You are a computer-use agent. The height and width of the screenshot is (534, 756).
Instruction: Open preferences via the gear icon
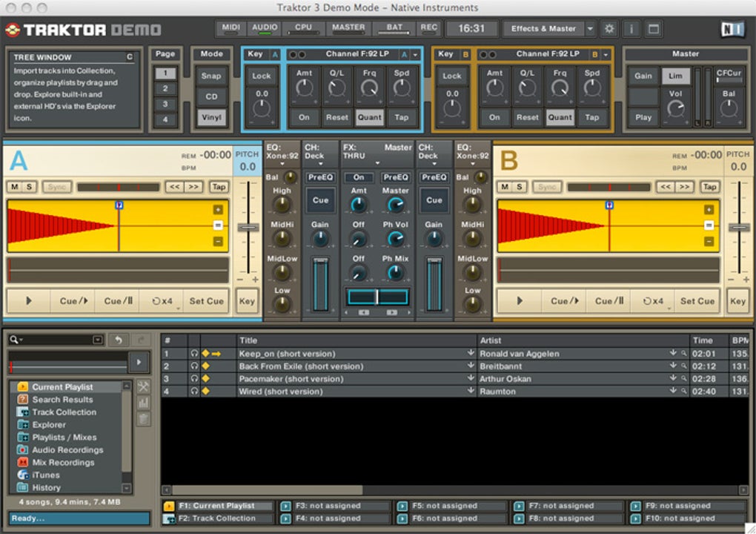click(610, 29)
